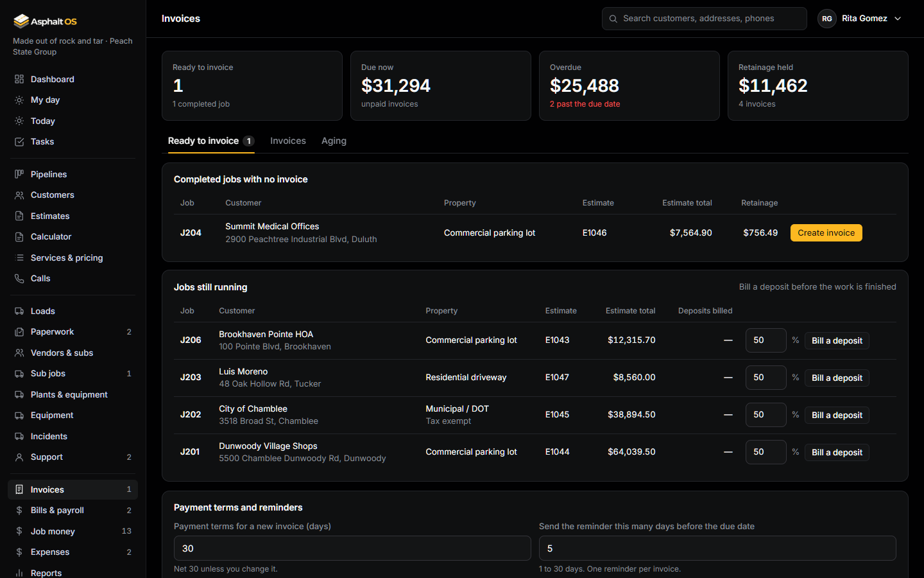Click the deposit percent field for J206
Image resolution: width=924 pixels, height=578 pixels.
tap(766, 340)
